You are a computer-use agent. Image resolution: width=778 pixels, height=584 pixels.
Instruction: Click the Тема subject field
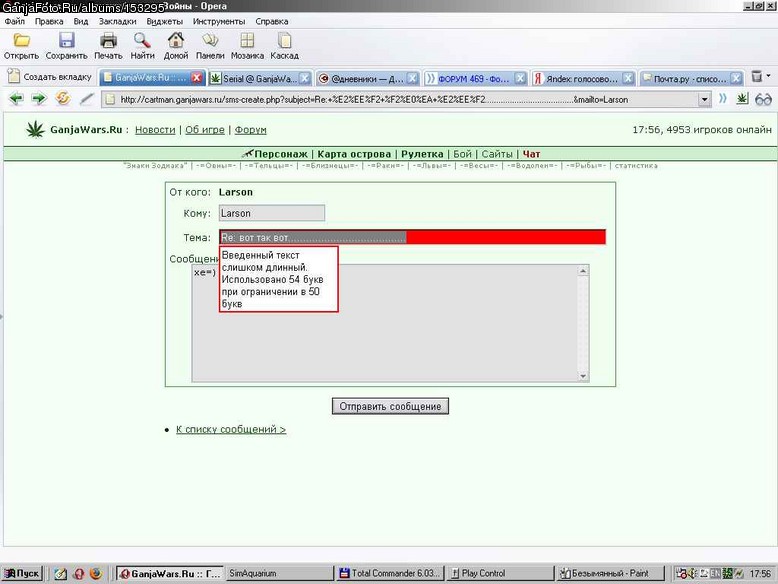[x=412, y=237]
